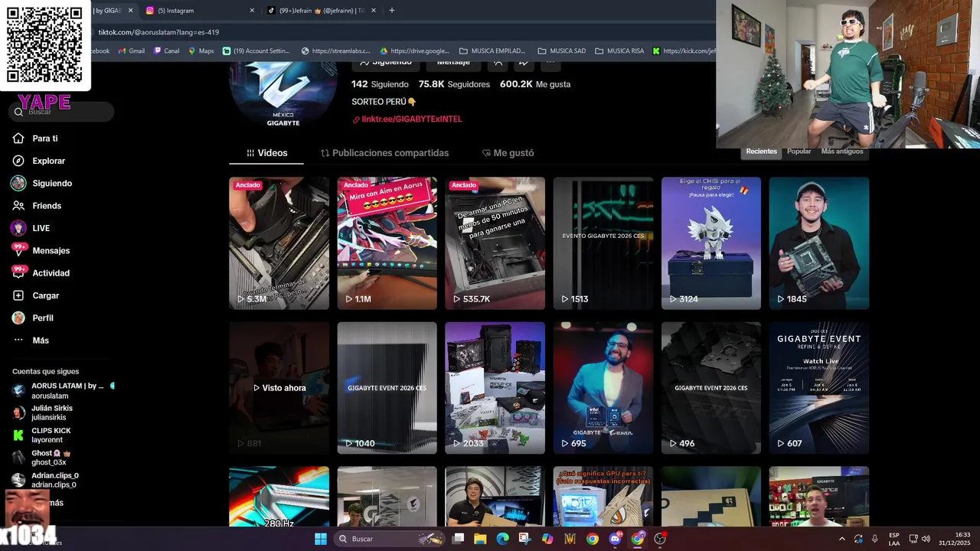Image resolution: width=980 pixels, height=551 pixels.
Task: Play the Visto ahora video
Action: tap(279, 388)
